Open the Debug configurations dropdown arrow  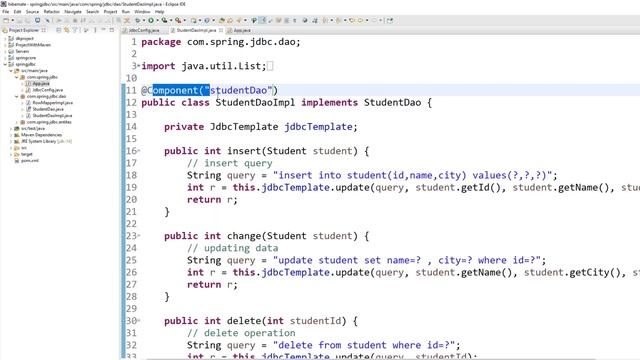(x=144, y=20)
